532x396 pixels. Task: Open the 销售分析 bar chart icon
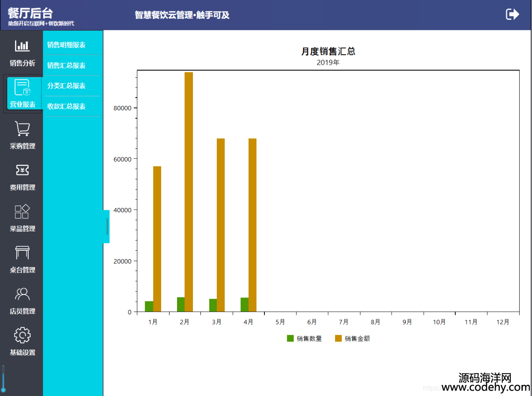pyautogui.click(x=22, y=46)
